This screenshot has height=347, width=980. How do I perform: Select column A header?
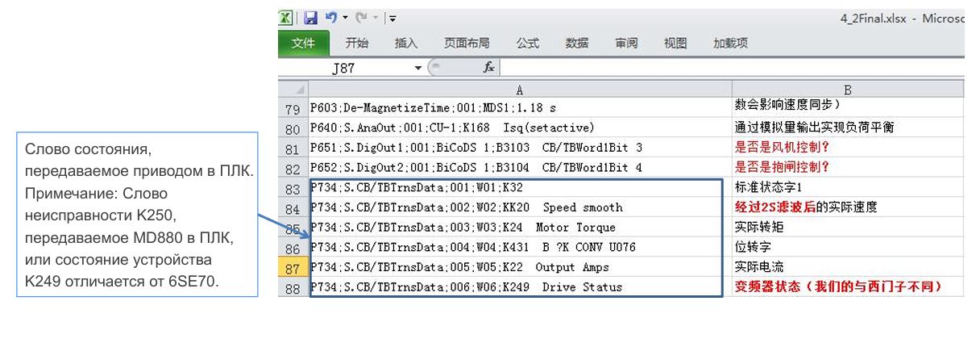519,90
